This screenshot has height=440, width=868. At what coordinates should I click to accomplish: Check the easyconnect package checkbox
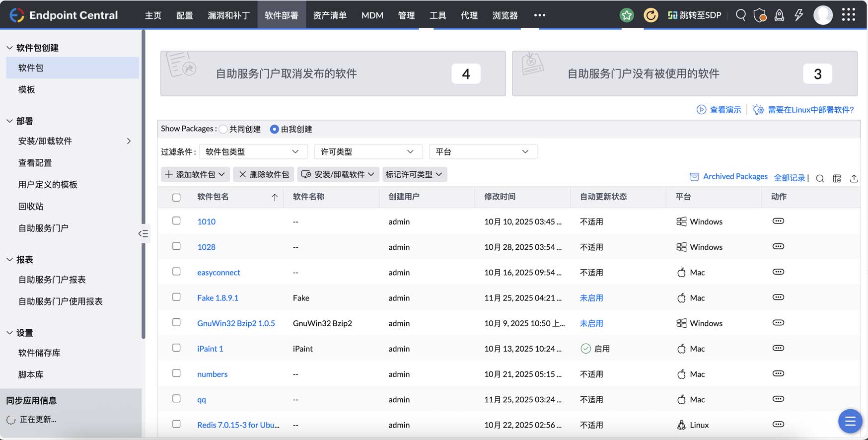[x=176, y=271]
